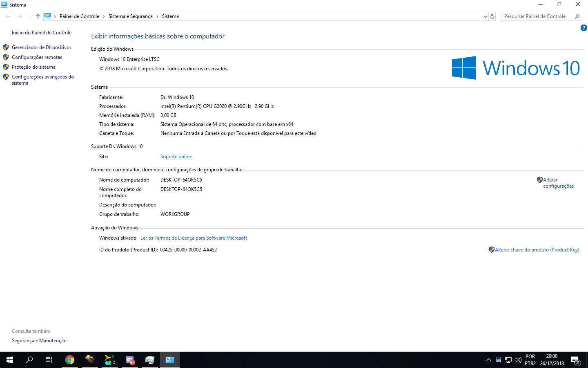Select Sistema in address breadcrumb
Screen dimensions: 588x368
pyautogui.click(x=170, y=16)
